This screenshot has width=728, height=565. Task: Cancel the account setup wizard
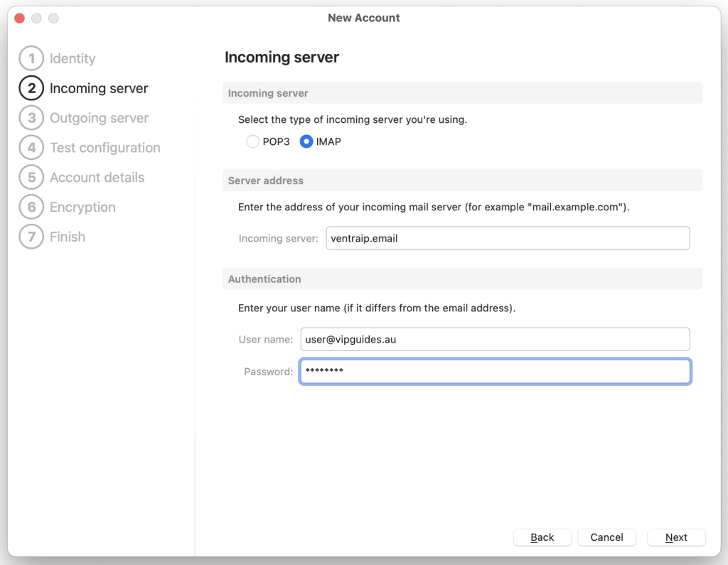click(606, 537)
